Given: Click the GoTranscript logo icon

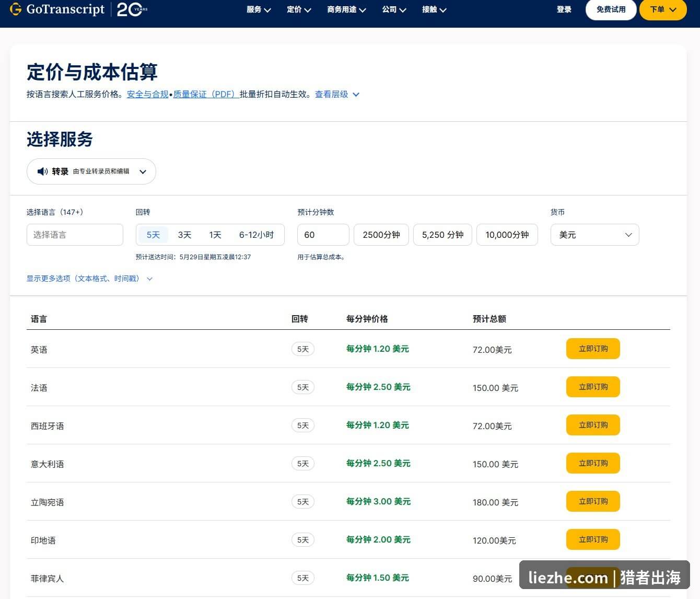Looking at the screenshot, I should (x=16, y=9).
